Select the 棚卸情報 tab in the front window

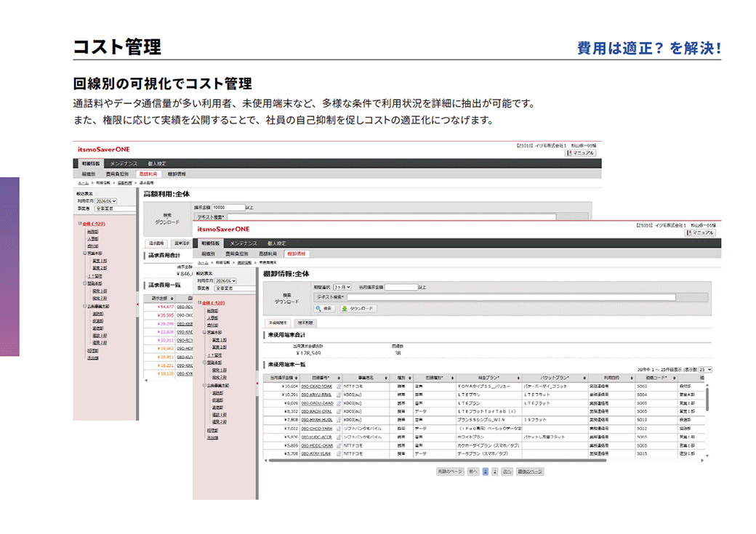coord(297,254)
